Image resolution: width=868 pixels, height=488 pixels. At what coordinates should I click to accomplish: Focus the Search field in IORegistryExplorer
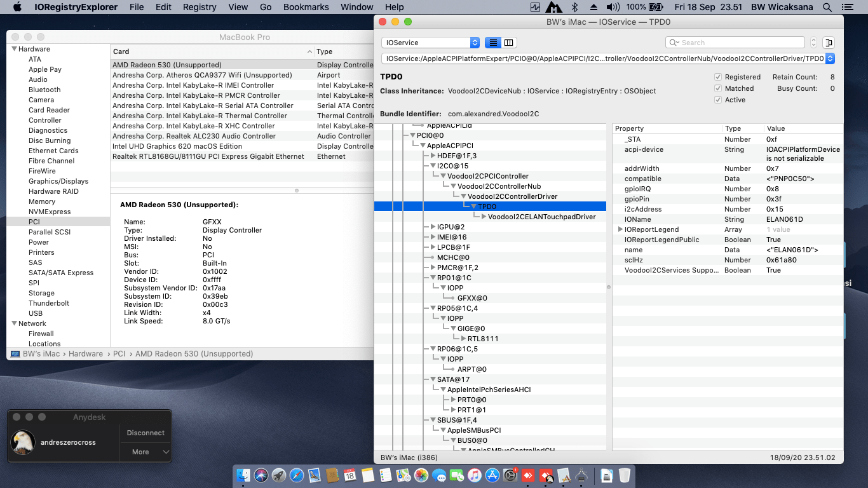coord(735,43)
